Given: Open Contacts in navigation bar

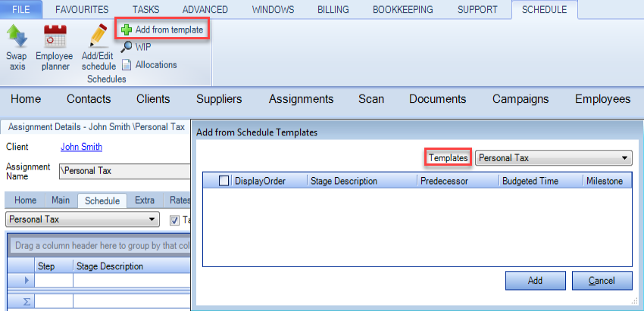Looking at the screenshot, I should (89, 99).
